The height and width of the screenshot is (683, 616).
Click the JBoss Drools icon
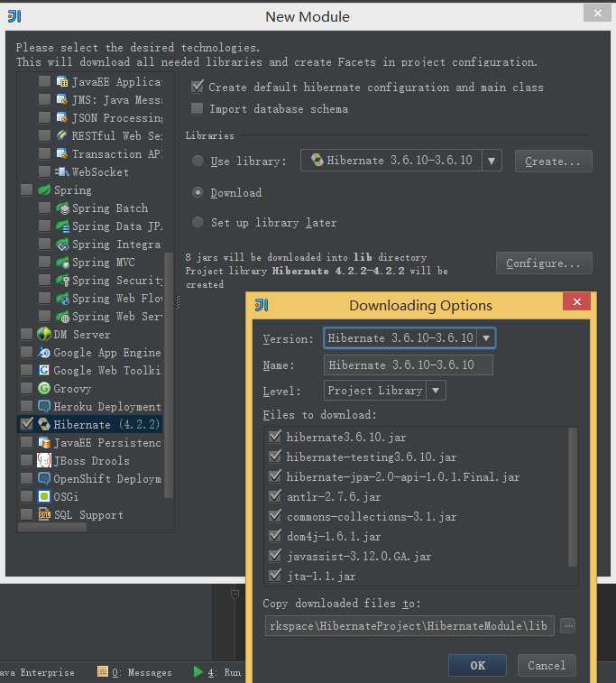(x=44, y=460)
